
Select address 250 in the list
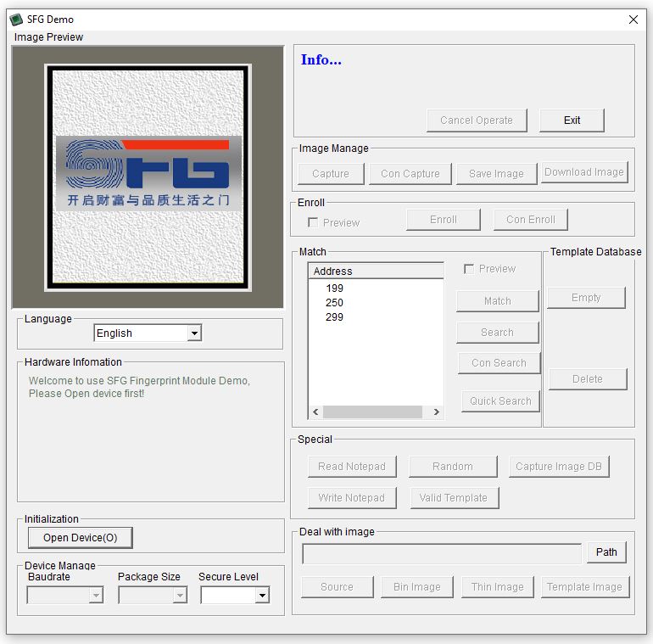[334, 303]
